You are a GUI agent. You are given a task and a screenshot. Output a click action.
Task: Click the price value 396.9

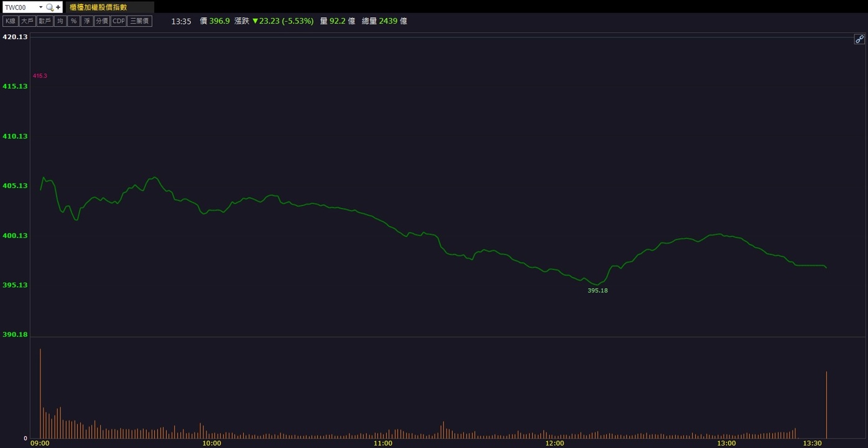click(219, 21)
